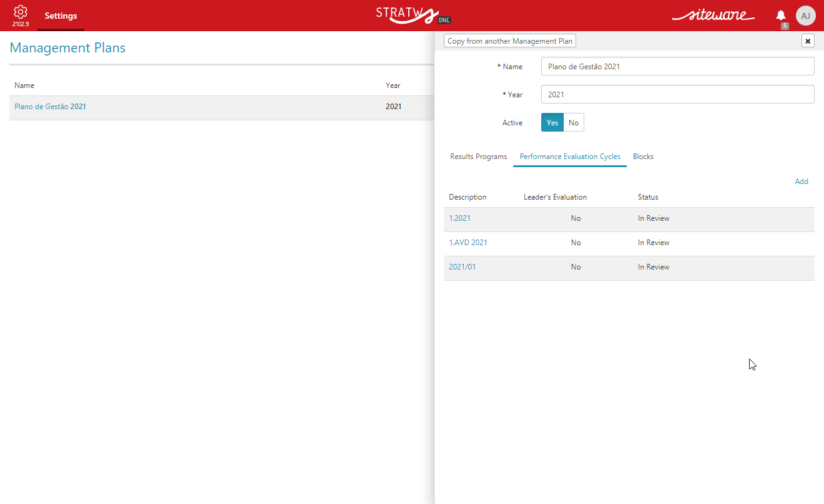Screen dimensions: 824x504
Task: Click the Plano de Gestão 2021 list link
Action: tap(51, 107)
